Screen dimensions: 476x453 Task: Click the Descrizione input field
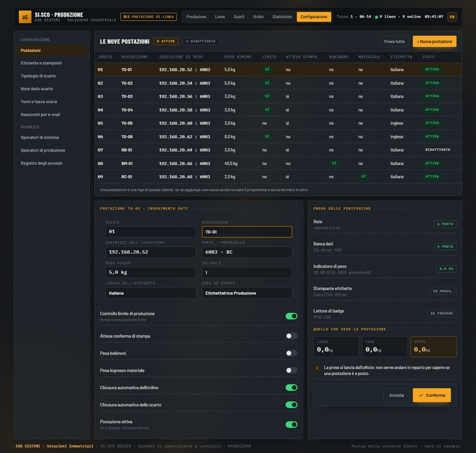tap(247, 232)
